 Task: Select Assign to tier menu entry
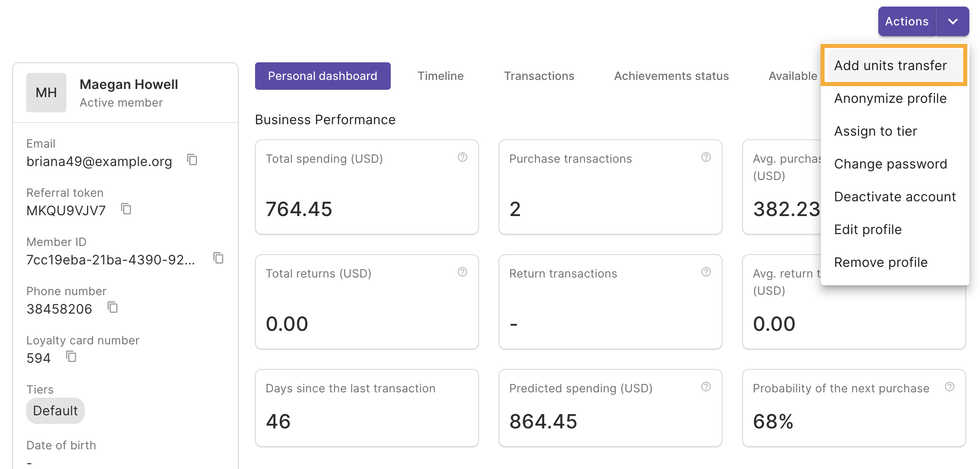point(895,131)
